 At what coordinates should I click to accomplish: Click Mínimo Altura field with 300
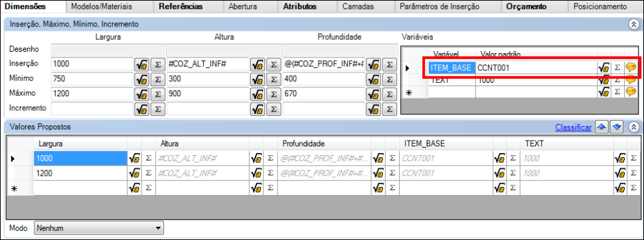pyautogui.click(x=208, y=79)
